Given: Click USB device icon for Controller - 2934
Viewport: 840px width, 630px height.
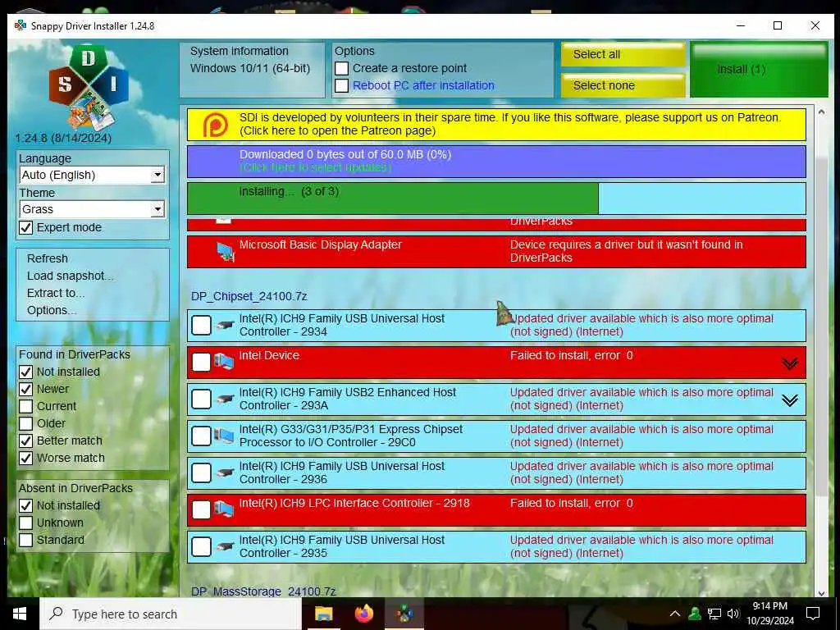Looking at the screenshot, I should [226, 325].
